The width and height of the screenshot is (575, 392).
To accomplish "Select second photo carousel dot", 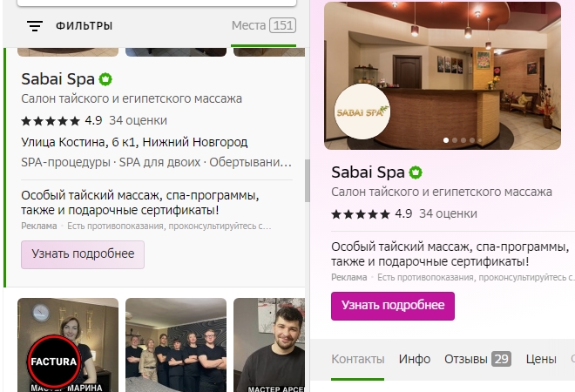I will [455, 140].
